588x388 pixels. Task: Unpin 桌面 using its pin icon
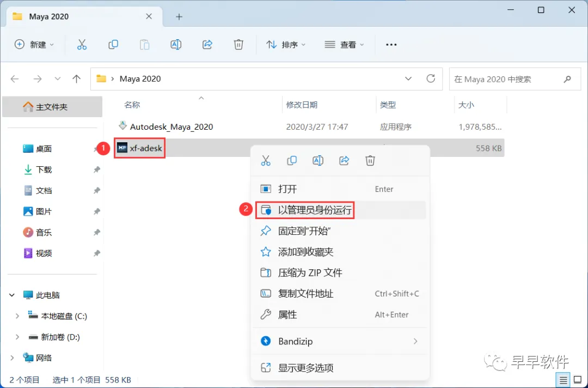[x=96, y=149]
